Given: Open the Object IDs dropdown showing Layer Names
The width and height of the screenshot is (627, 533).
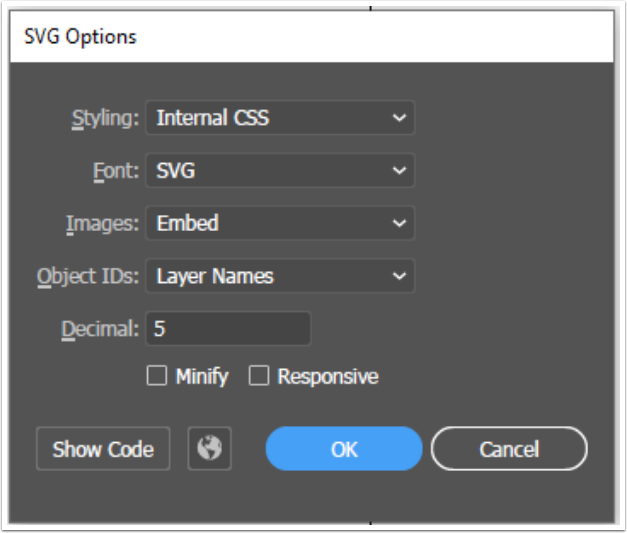Looking at the screenshot, I should point(280,276).
